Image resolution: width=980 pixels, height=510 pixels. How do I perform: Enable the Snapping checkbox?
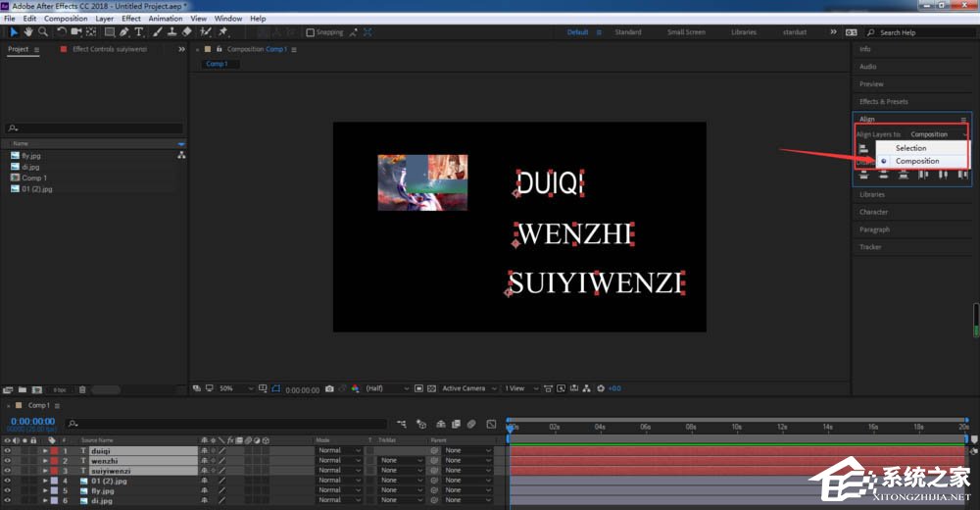[x=311, y=32]
